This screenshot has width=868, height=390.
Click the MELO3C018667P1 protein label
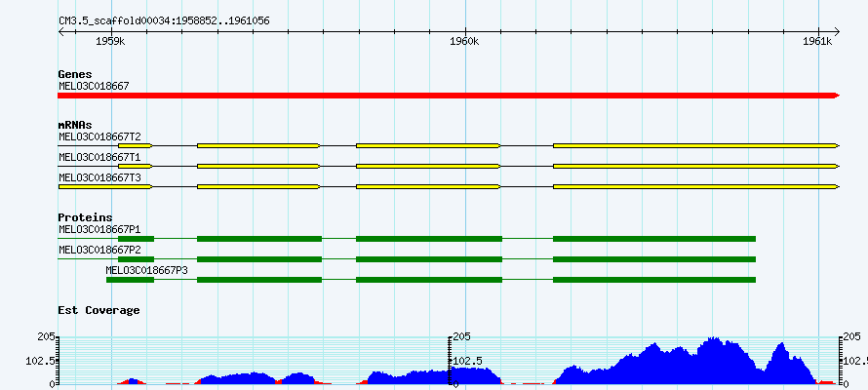(99, 229)
